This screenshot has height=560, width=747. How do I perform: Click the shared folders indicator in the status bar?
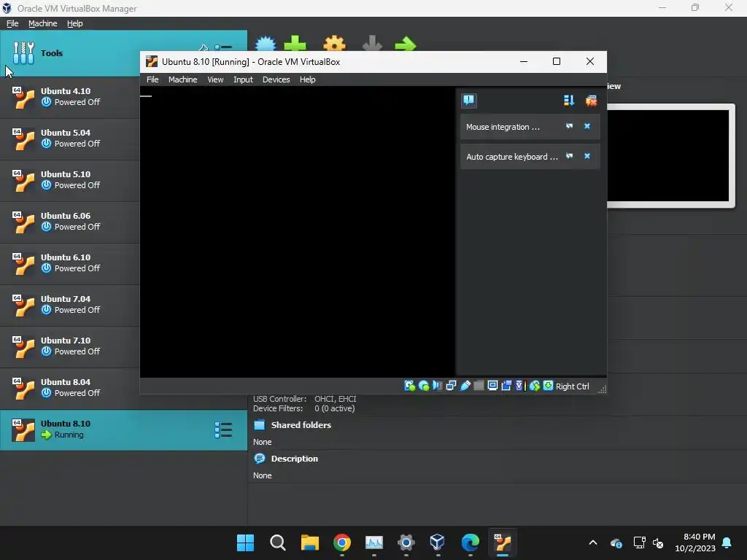click(x=479, y=386)
